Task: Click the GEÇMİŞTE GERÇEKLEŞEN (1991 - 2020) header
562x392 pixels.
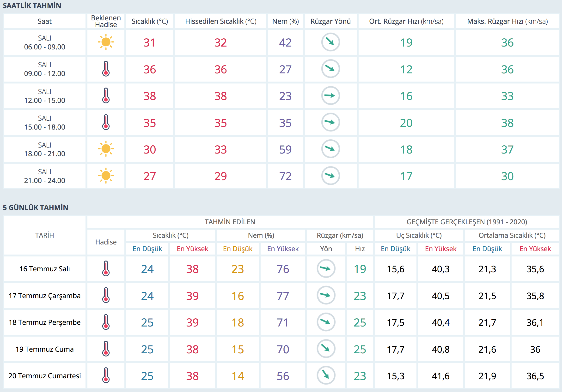Action: tap(467, 222)
